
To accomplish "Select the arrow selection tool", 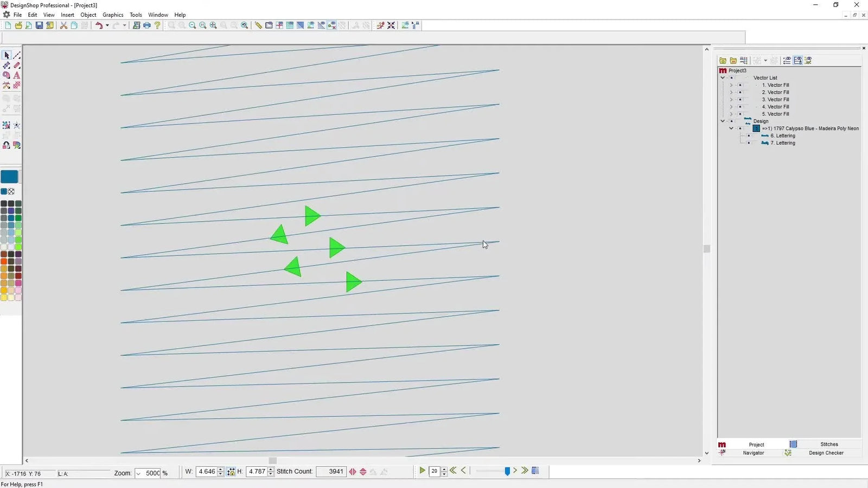I will (7, 55).
